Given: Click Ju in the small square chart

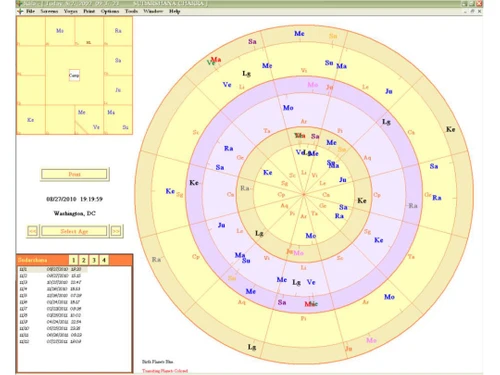Looking at the screenshot, I should pyautogui.click(x=118, y=90).
